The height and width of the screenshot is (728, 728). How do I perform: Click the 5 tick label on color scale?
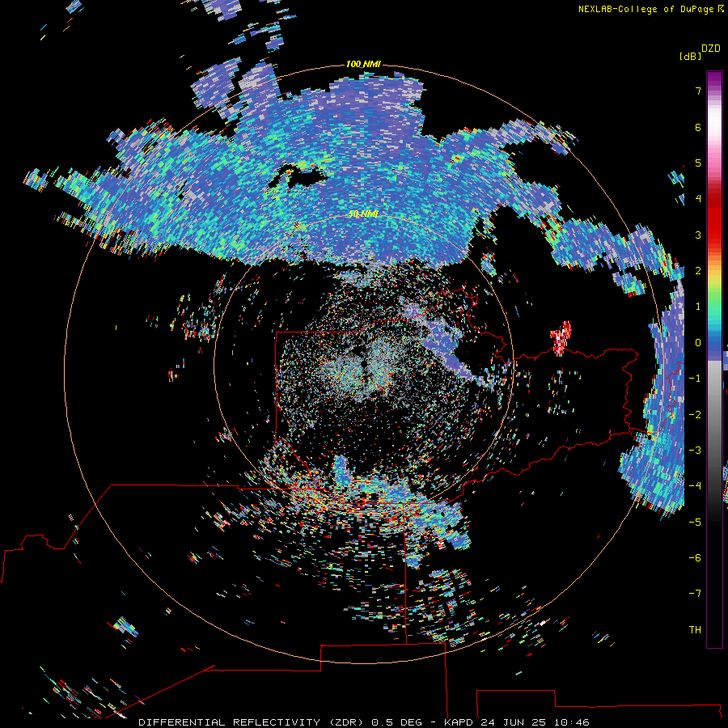point(698,163)
